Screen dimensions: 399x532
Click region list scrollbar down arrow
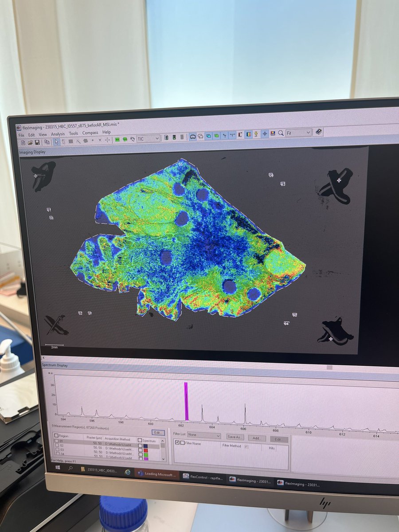(163, 459)
